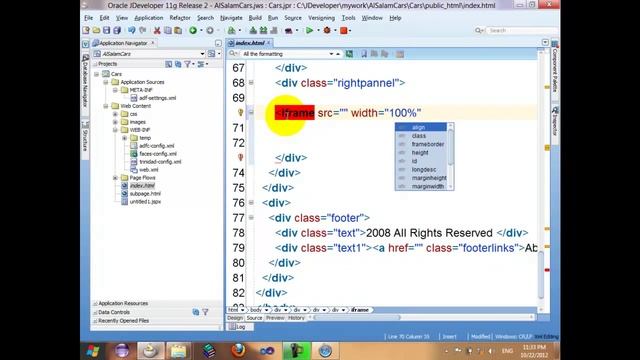Open the Windows Start button
This screenshot has width=640, height=360.
pyautogui.click(x=93, y=351)
